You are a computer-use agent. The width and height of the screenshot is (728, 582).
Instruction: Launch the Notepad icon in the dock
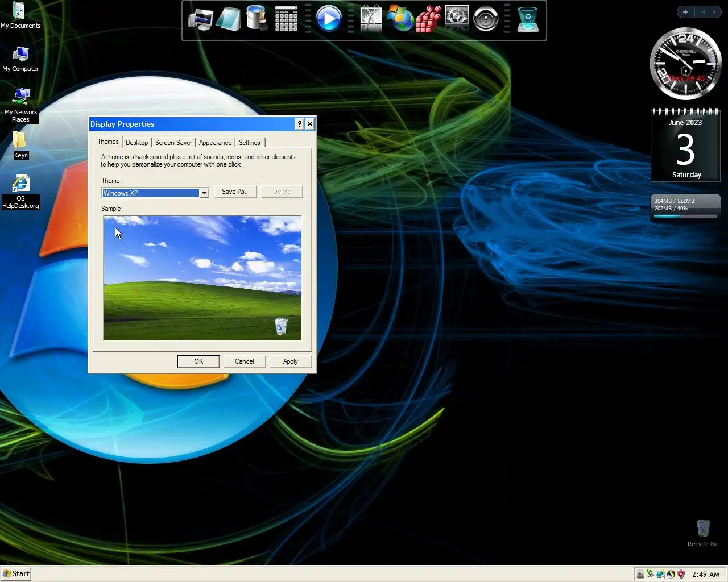[229, 20]
